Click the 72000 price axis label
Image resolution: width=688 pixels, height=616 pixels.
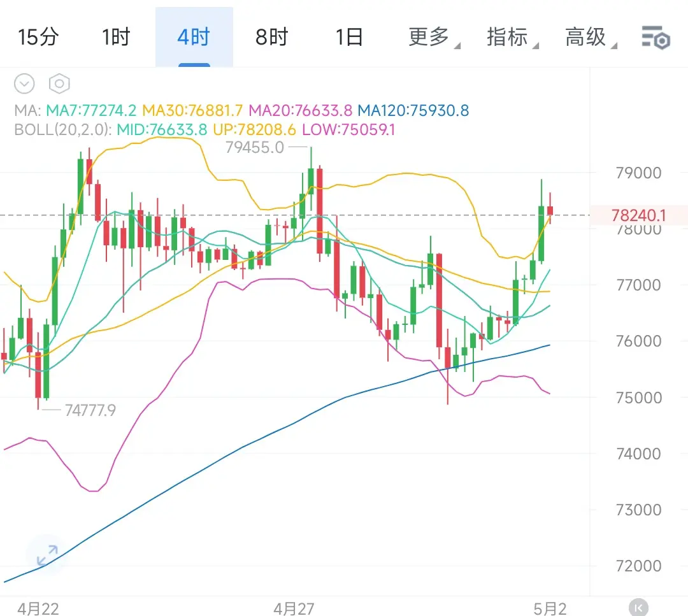[x=638, y=566]
